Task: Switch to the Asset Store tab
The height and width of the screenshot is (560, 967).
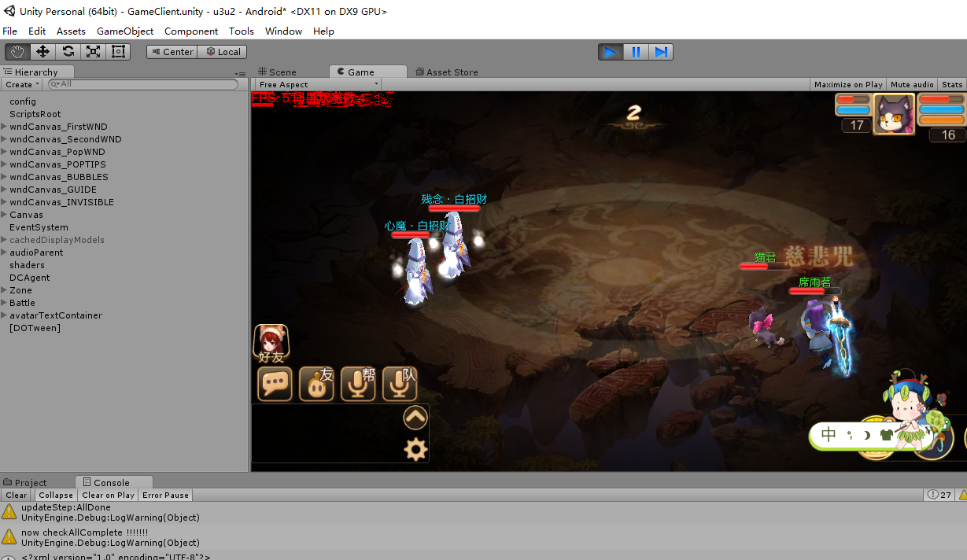Action: (x=447, y=72)
